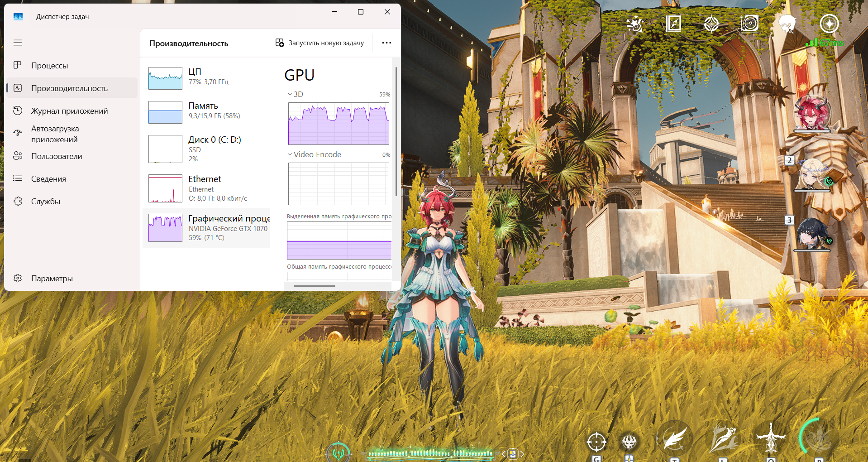Click the Службы puzzle icon

tap(18, 201)
